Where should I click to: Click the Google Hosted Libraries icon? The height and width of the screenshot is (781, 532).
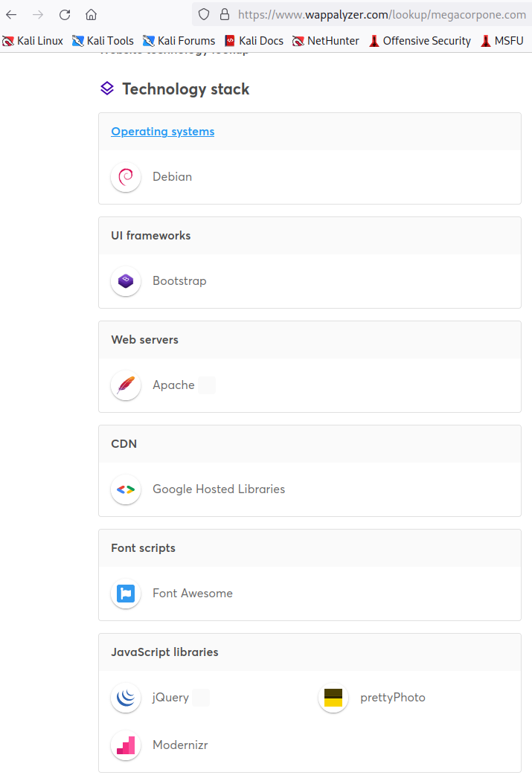click(126, 489)
